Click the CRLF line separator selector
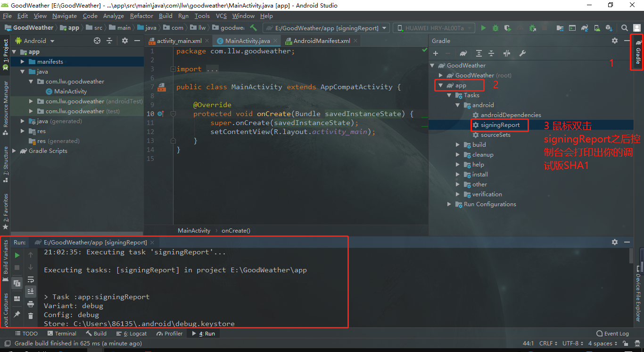This screenshot has height=352, width=644. point(548,344)
